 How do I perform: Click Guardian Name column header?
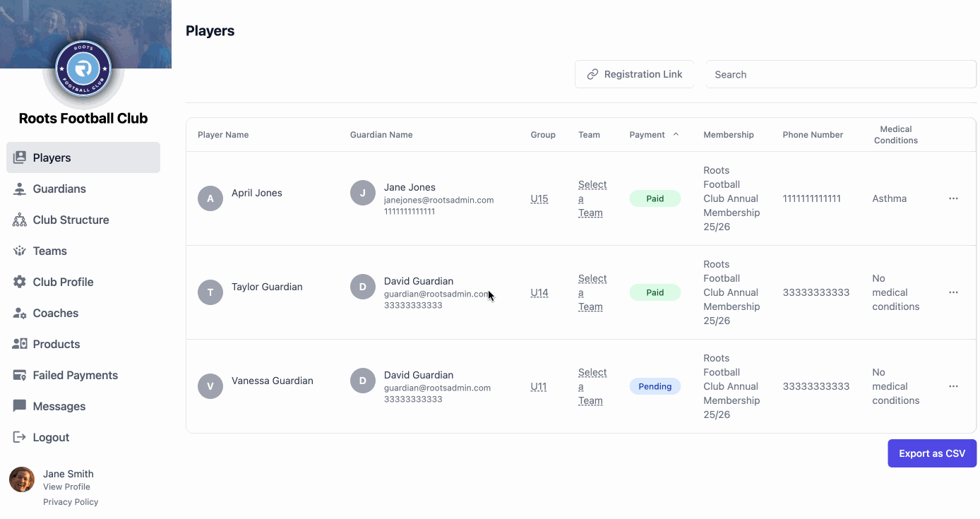(x=381, y=134)
